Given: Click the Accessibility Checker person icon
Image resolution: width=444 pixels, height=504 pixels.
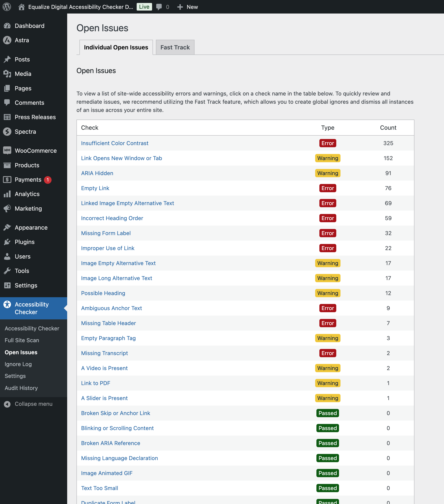Looking at the screenshot, I should pyautogui.click(x=7, y=304).
